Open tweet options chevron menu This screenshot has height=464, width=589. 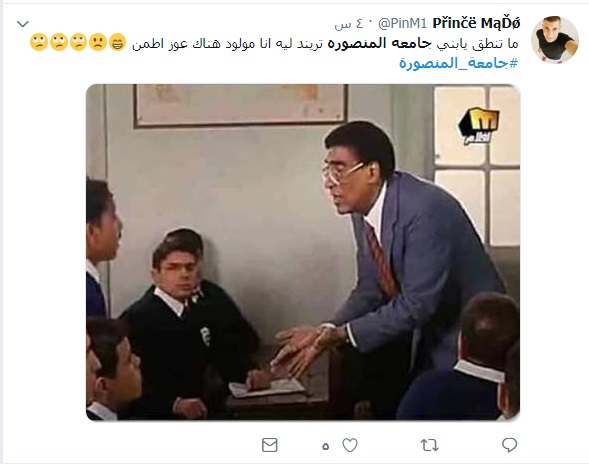pyautogui.click(x=23, y=24)
